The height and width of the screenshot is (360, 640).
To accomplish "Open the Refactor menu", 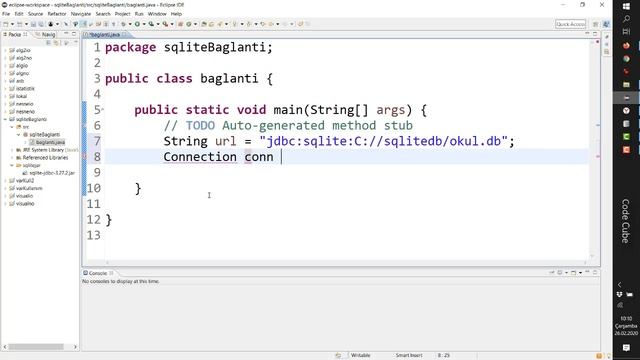I will [57, 14].
